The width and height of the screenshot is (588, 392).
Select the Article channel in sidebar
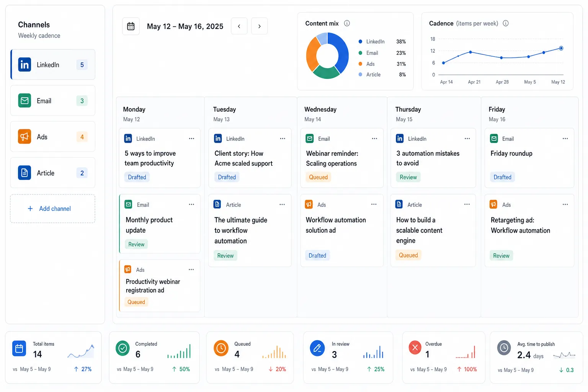(x=53, y=173)
